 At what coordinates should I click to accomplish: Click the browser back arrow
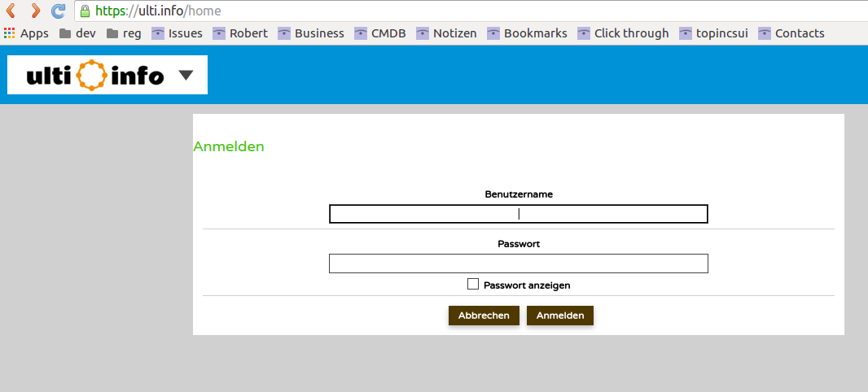pyautogui.click(x=11, y=11)
